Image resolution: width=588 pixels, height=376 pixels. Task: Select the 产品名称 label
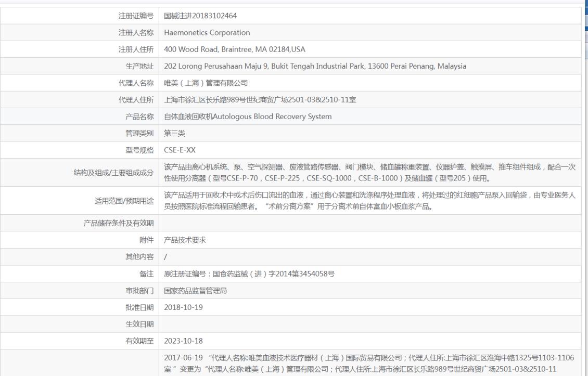(139, 116)
